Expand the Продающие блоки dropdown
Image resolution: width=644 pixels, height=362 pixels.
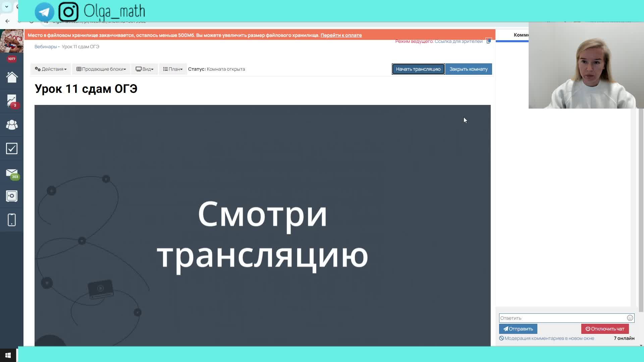click(x=101, y=69)
